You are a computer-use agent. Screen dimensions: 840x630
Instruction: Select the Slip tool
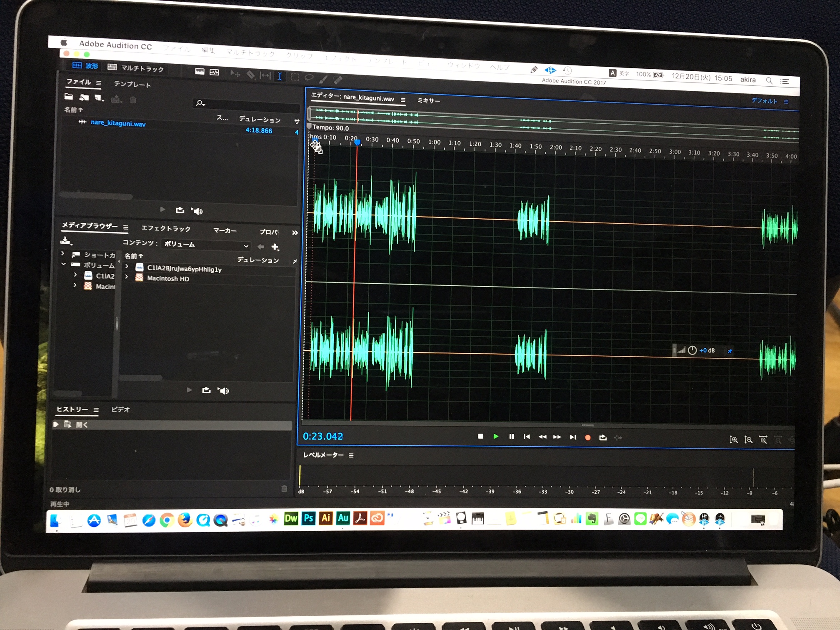point(265,75)
